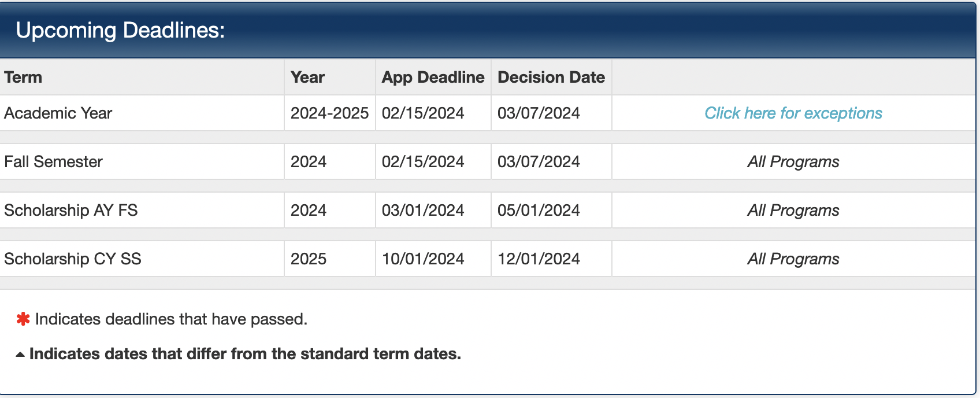Click the Upcoming Deadlines panel heading
Viewport: 980px width, 398px height.
(120, 30)
